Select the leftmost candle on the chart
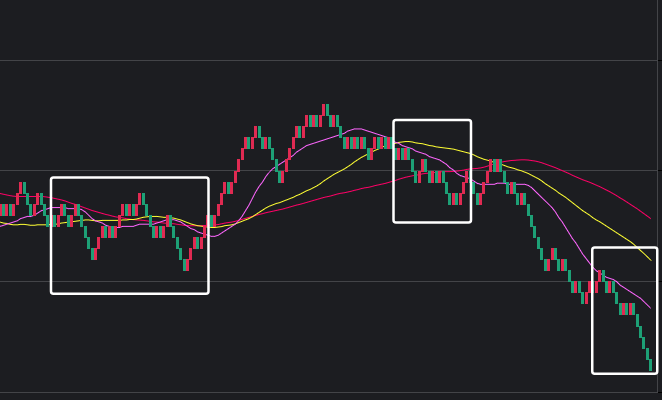Image resolution: width=662 pixels, height=400 pixels. [3, 210]
